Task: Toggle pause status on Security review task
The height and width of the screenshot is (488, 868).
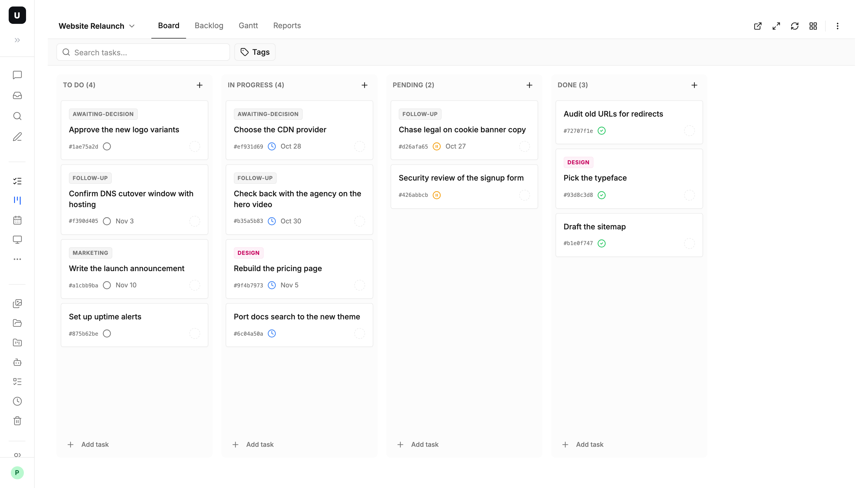Action: pyautogui.click(x=436, y=195)
